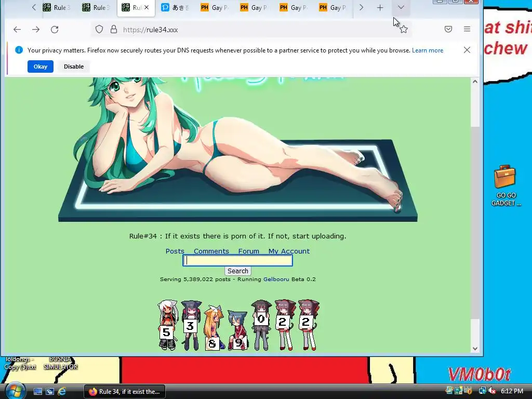Click the Show Desktop quick launch icon
The width and height of the screenshot is (532, 399).
pos(37,392)
